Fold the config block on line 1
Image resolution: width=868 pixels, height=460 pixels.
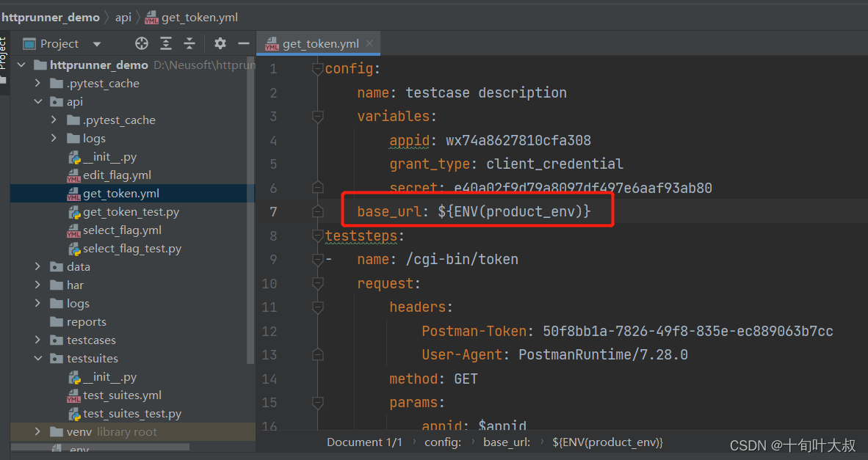[318, 68]
